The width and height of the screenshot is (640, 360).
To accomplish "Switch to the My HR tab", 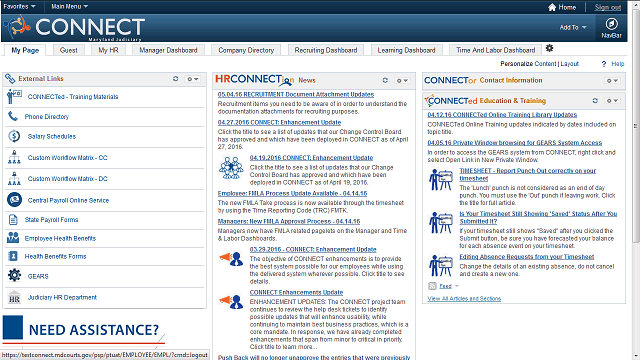I will point(108,50).
